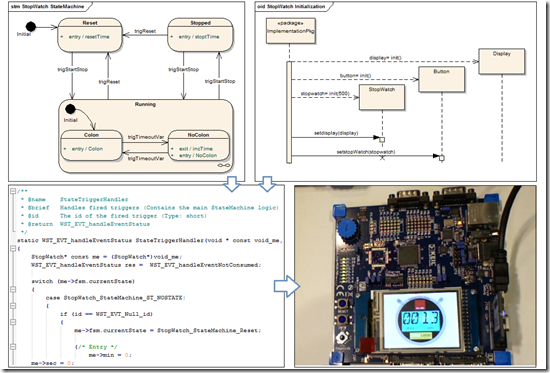Image resolution: width=550 pixels, height=373 pixels.
Task: Select the activation square at the setstopWatch arrow end
Action: [x=442, y=158]
